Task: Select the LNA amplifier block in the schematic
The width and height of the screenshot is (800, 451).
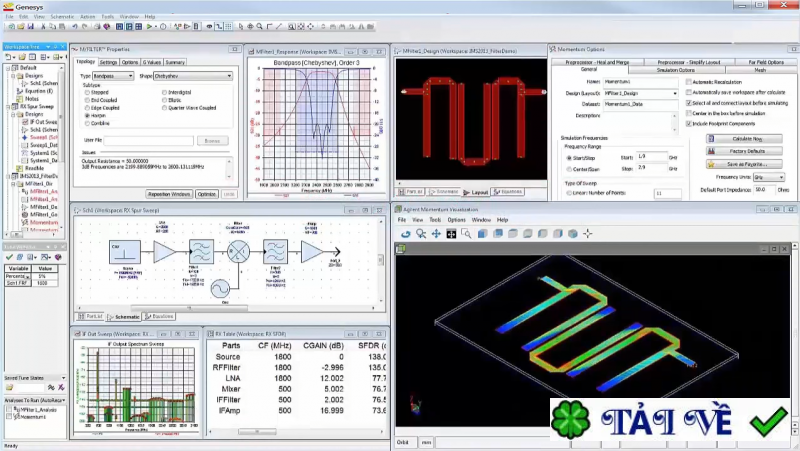Action: pyautogui.click(x=164, y=251)
